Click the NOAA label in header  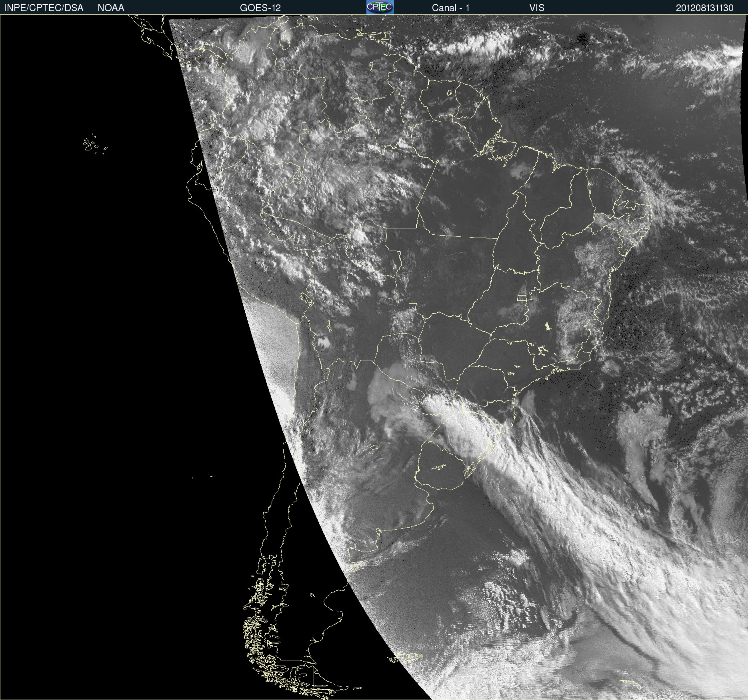coord(111,8)
